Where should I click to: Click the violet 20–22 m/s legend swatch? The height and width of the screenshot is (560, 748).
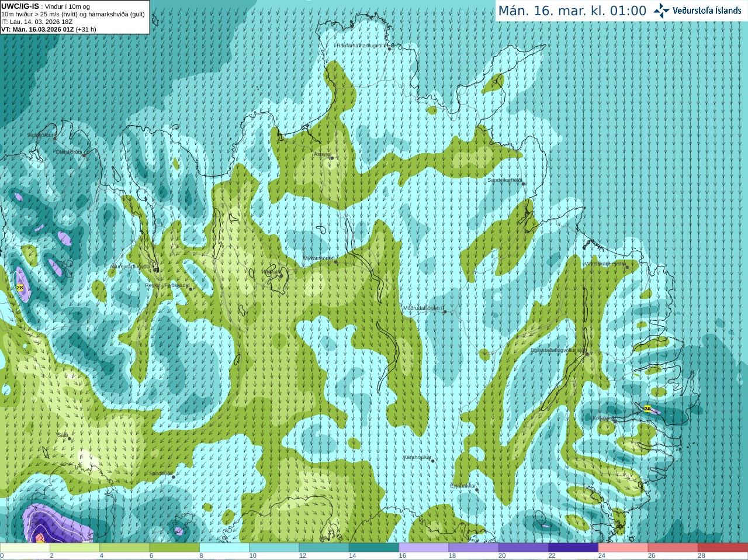(x=524, y=548)
